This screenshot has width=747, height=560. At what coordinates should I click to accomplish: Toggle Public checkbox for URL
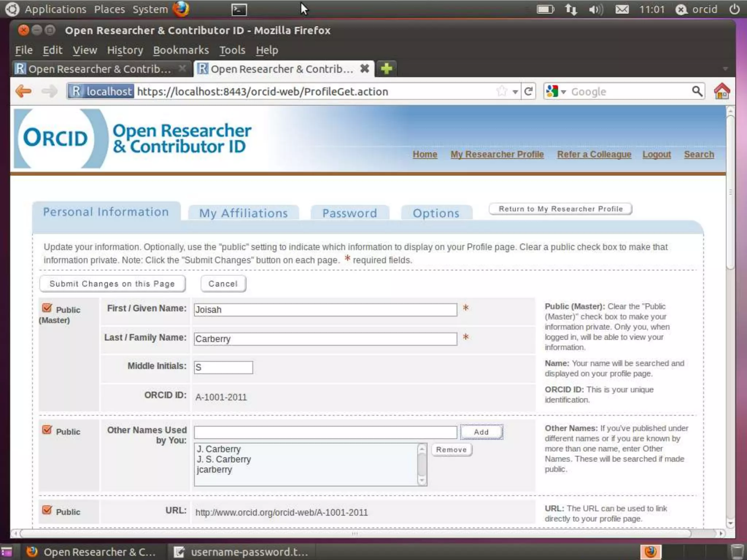47,510
